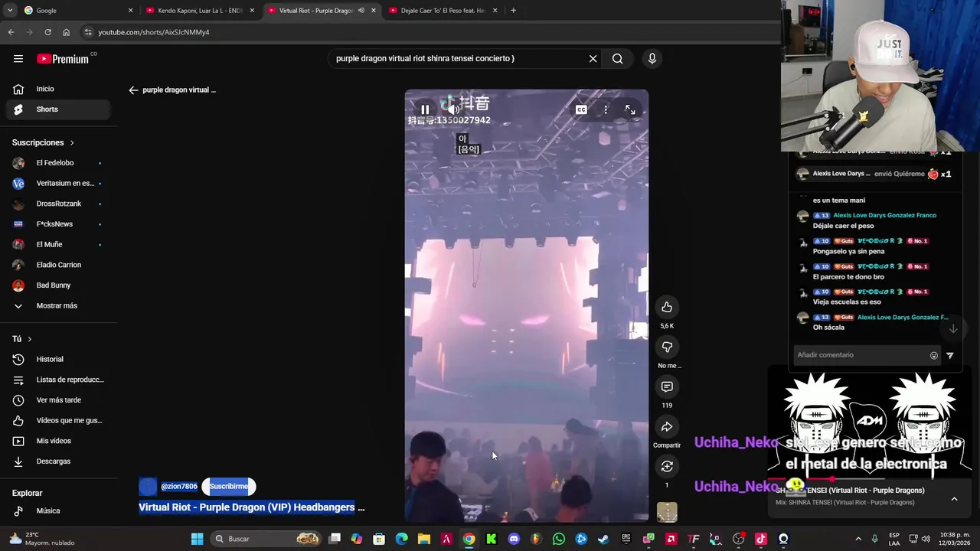Open Videos que me gustan

click(58, 420)
